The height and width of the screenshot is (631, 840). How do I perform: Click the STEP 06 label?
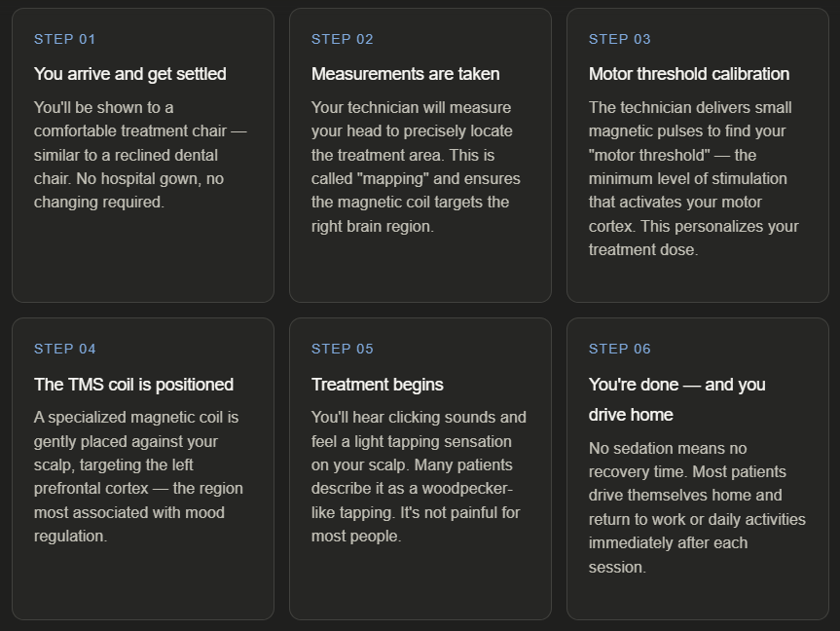tap(620, 349)
